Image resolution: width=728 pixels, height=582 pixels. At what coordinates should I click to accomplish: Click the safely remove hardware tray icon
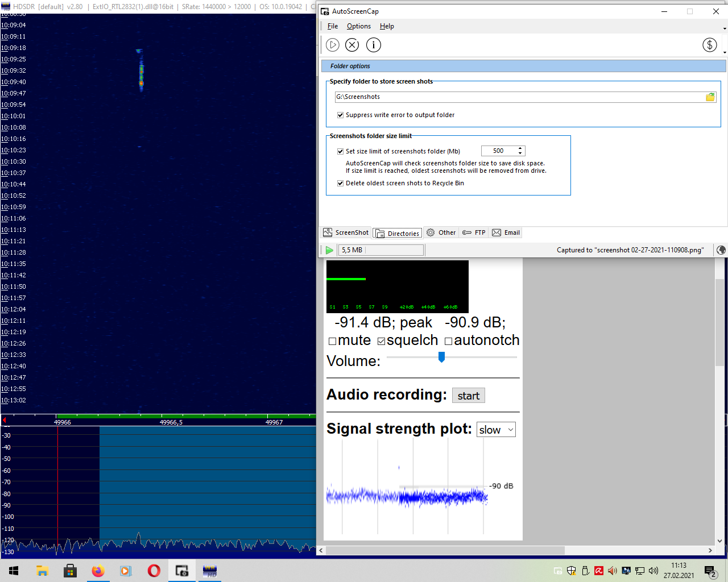(x=585, y=571)
